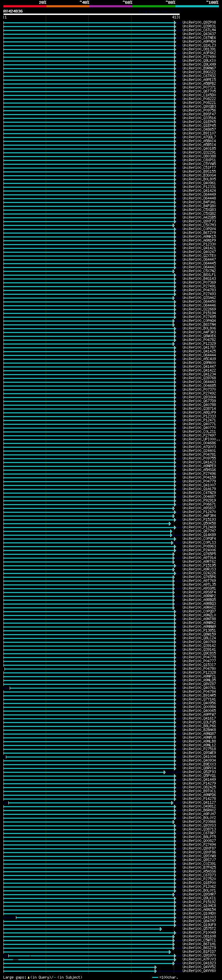This screenshot has height=980, width=222.
Task: Select the UniRef100_Q9S970 row label
Action: pyautogui.click(x=199, y=955)
